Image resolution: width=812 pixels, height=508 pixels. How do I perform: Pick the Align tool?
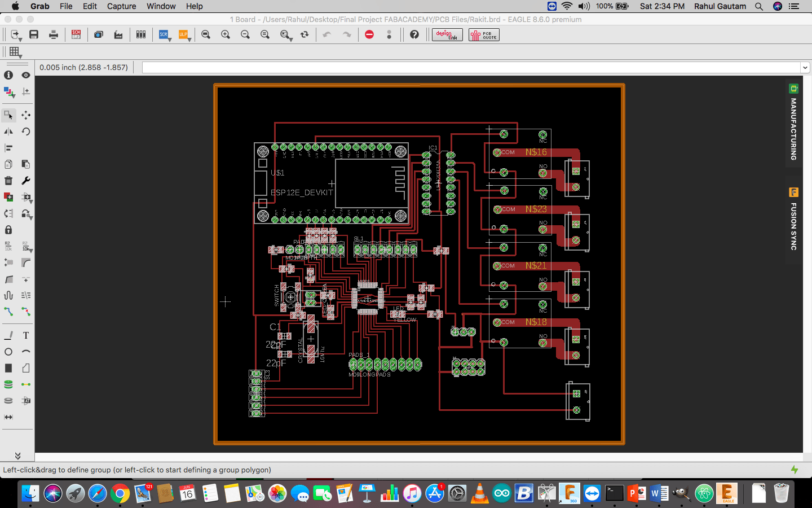[8, 148]
